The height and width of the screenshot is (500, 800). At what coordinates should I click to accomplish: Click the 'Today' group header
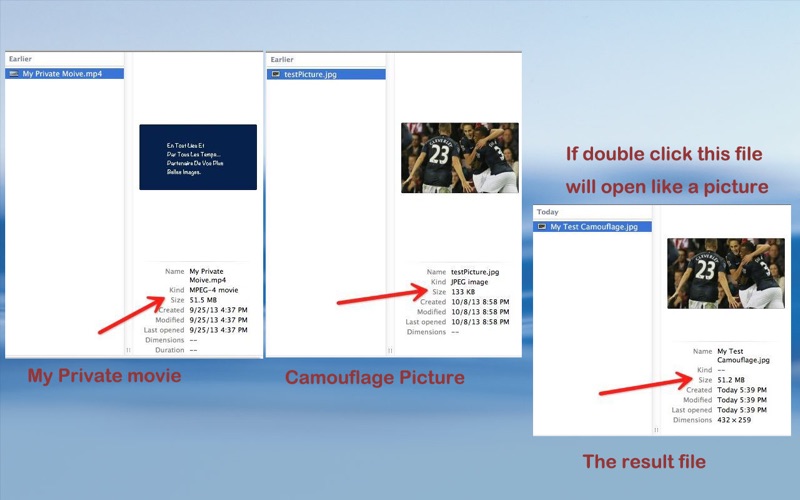pos(547,212)
